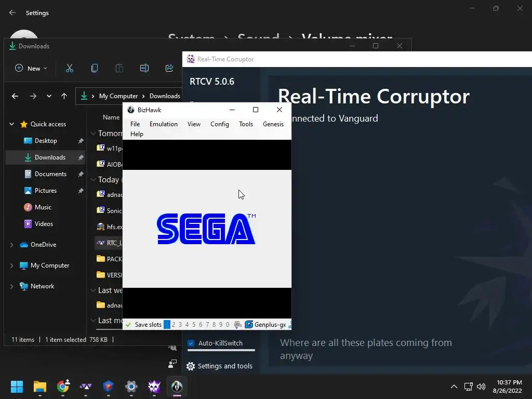Click the gamepad controller icon in BizHawk status bar
The height and width of the screenshot is (399, 532).
tap(238, 324)
